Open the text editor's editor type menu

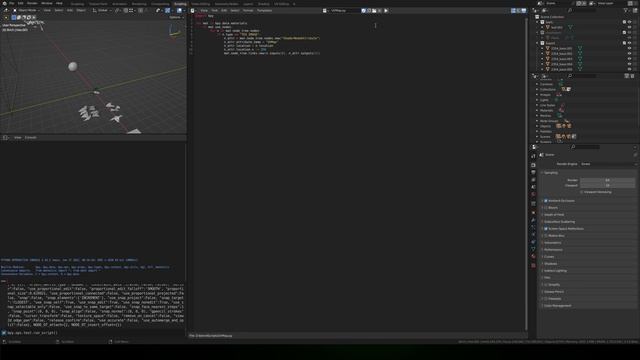click(x=193, y=11)
